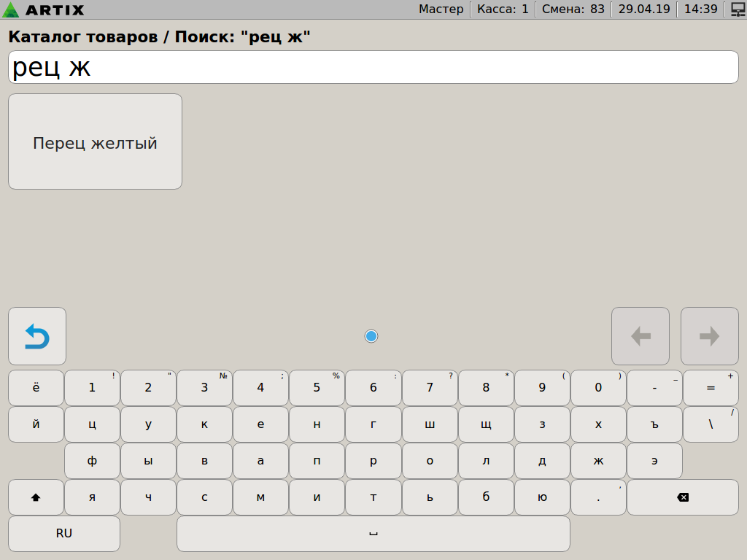
Task: Tap the number 5 key
Action: 317,388
